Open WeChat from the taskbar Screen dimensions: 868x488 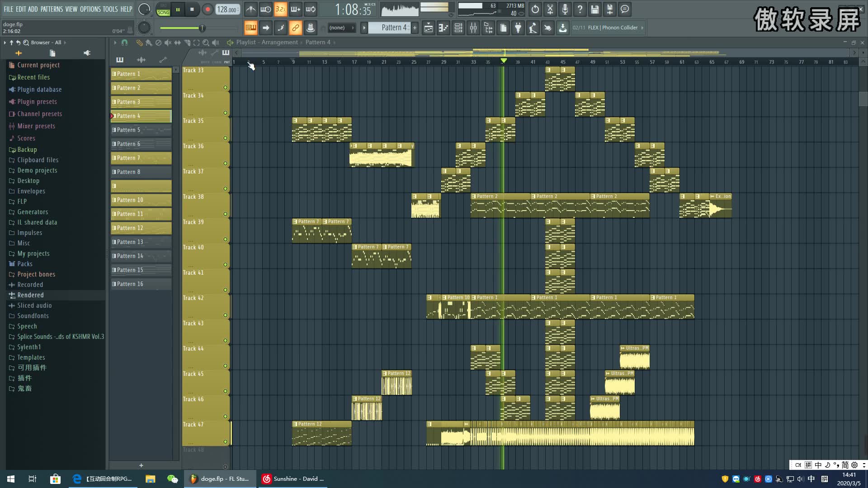[172, 479]
